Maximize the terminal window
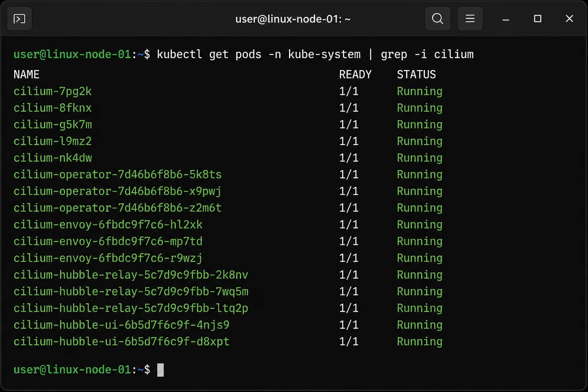Viewport: 588px width, 392px height. point(537,19)
